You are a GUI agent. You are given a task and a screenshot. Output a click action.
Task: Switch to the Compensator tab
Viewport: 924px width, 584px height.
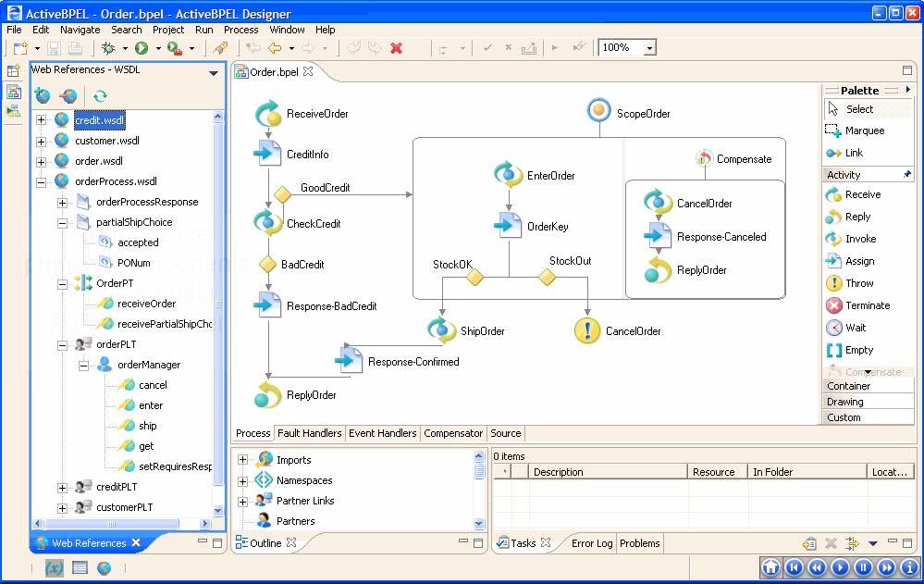[453, 433]
